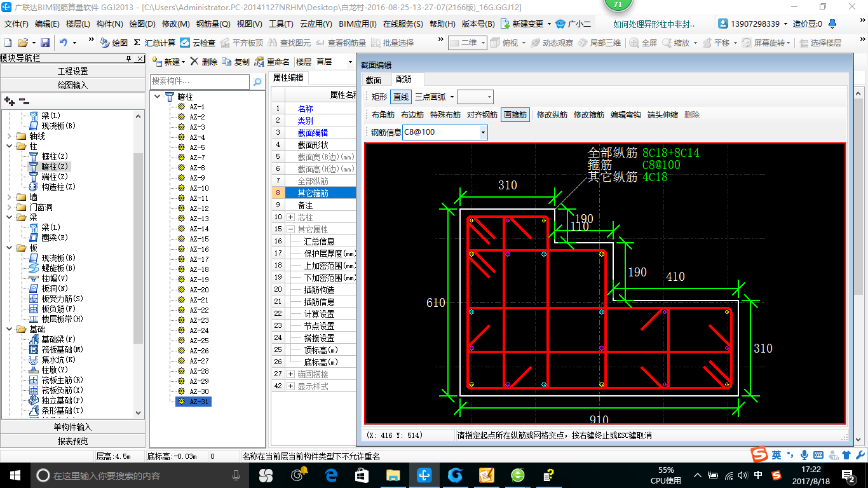Click 编辑弯钩 edit hook button
868x488 pixels.
626,115
